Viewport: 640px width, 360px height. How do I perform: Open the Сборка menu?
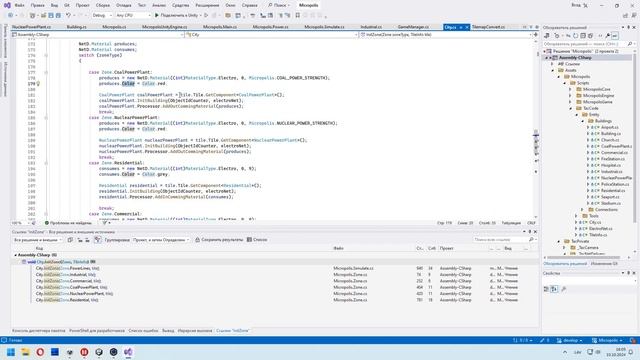[x=103, y=5]
